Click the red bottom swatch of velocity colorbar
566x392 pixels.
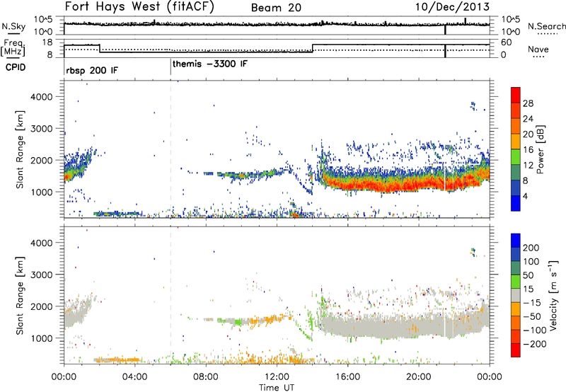click(x=516, y=350)
